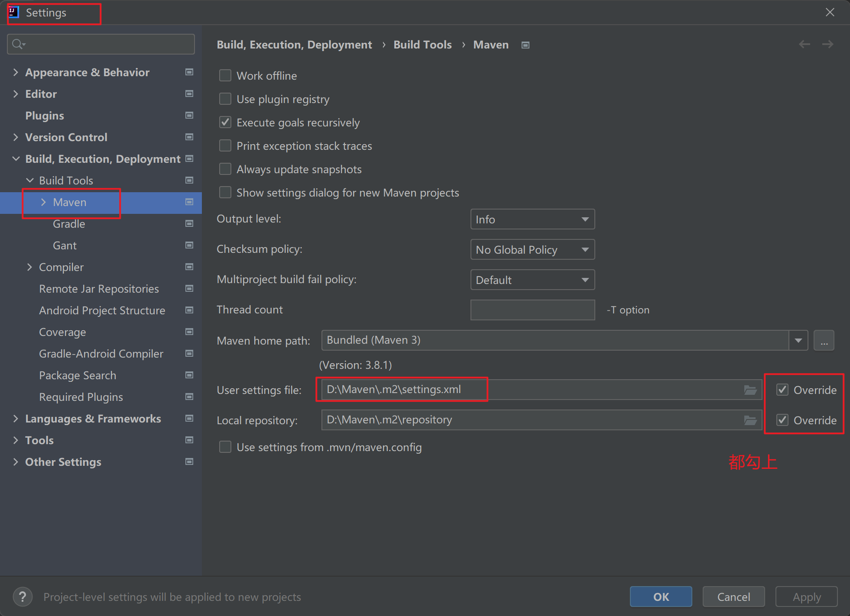The width and height of the screenshot is (850, 616).
Task: Click folder icon in User settings file field
Action: click(750, 390)
